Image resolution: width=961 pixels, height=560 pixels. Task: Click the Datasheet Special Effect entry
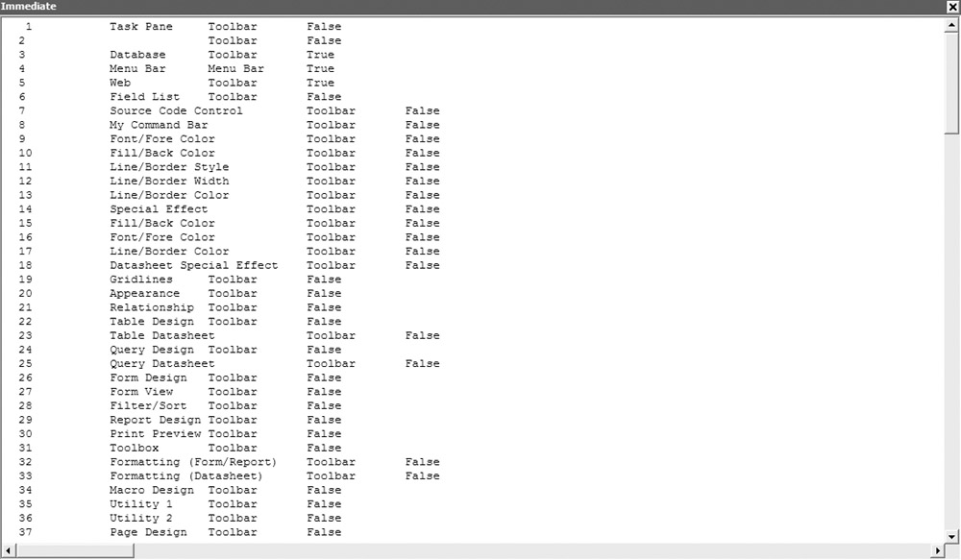click(x=193, y=265)
